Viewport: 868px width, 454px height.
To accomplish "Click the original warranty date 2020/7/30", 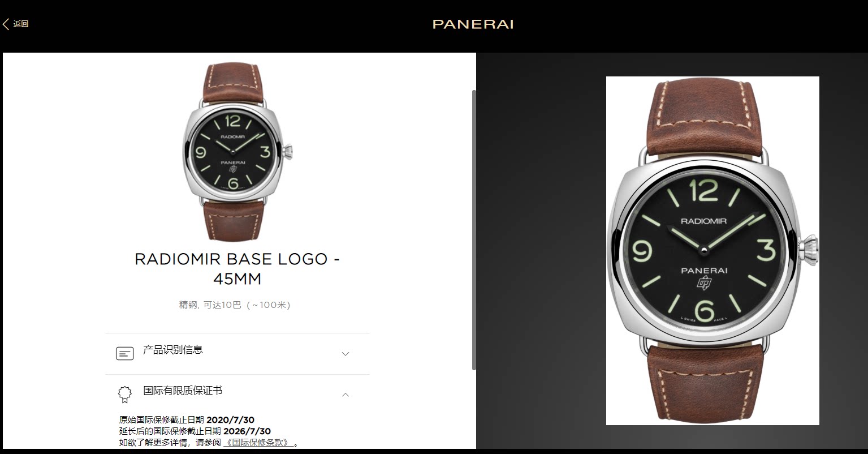I will point(230,420).
